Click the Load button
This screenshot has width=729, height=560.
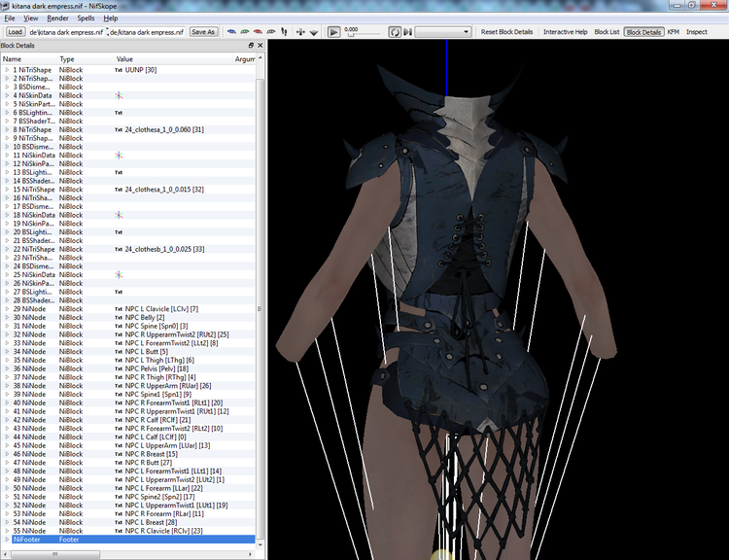point(15,32)
